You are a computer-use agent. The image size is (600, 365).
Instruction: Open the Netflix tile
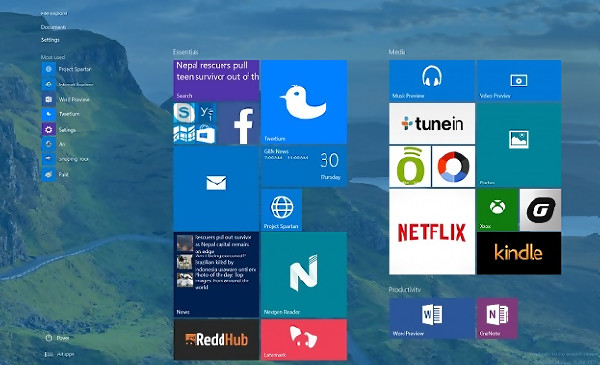tap(432, 231)
